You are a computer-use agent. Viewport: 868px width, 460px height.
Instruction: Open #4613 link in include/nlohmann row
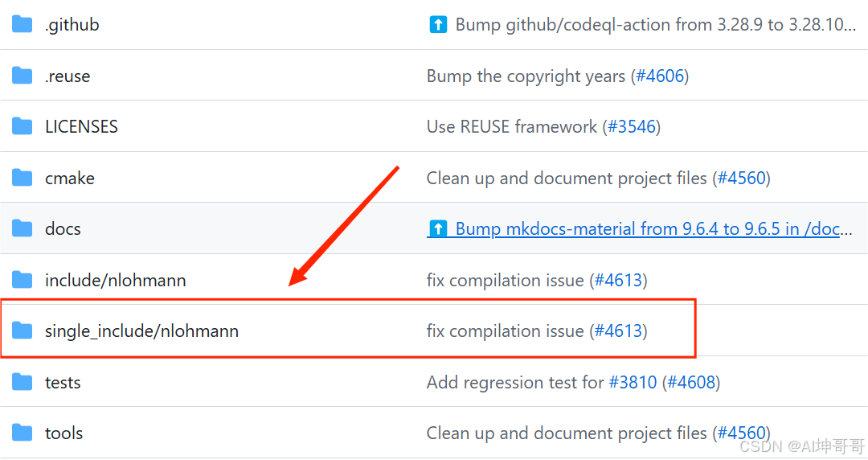point(618,281)
